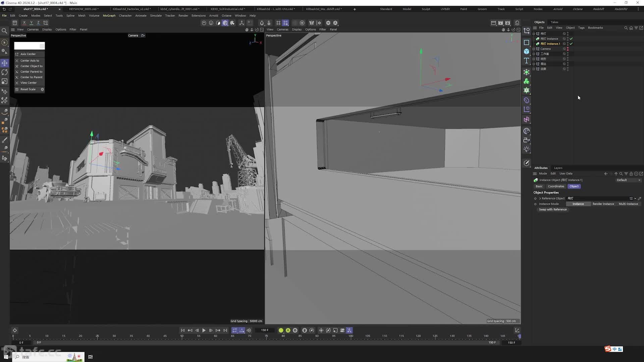The image size is (644, 362).
Task: Click the Object Manager home icon
Action: tap(631, 28)
